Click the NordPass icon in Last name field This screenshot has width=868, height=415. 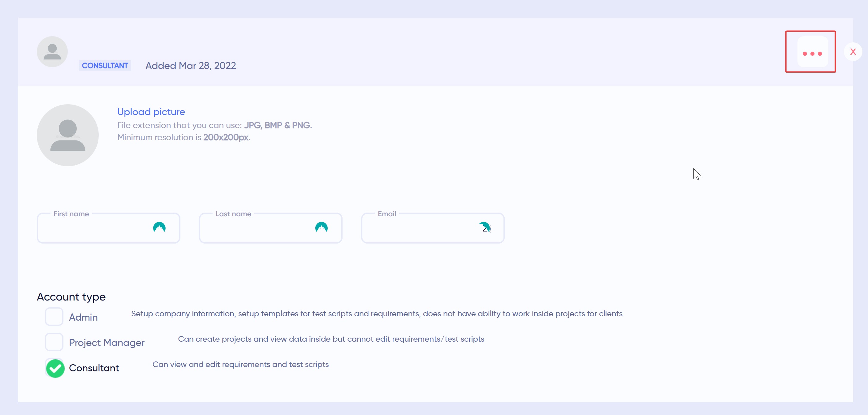pyautogui.click(x=322, y=227)
